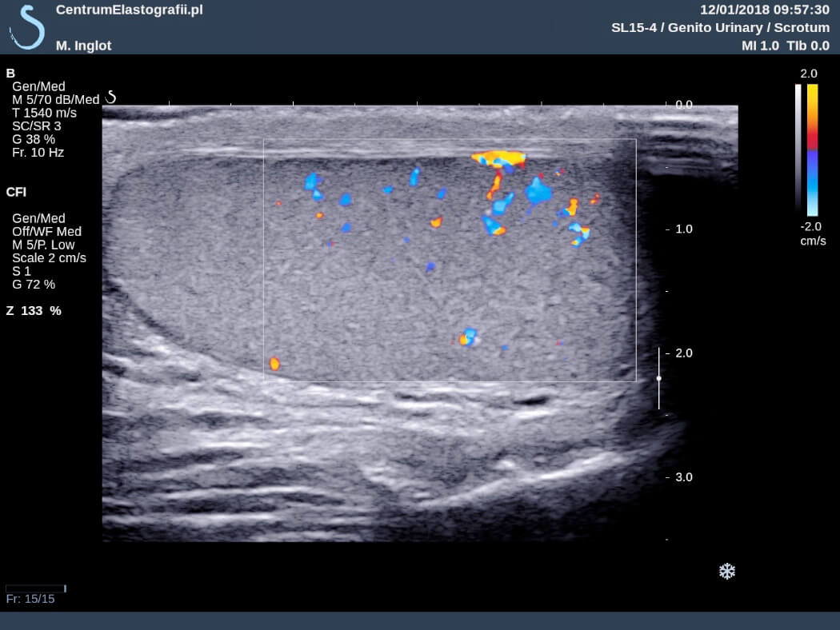Click the Scale 2 cm/s parameter

coord(49,257)
